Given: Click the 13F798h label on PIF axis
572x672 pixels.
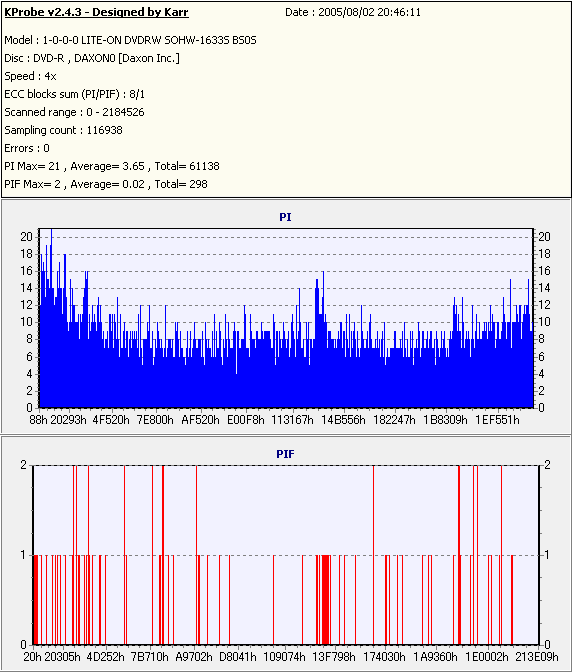Looking at the screenshot, I should [334, 657].
